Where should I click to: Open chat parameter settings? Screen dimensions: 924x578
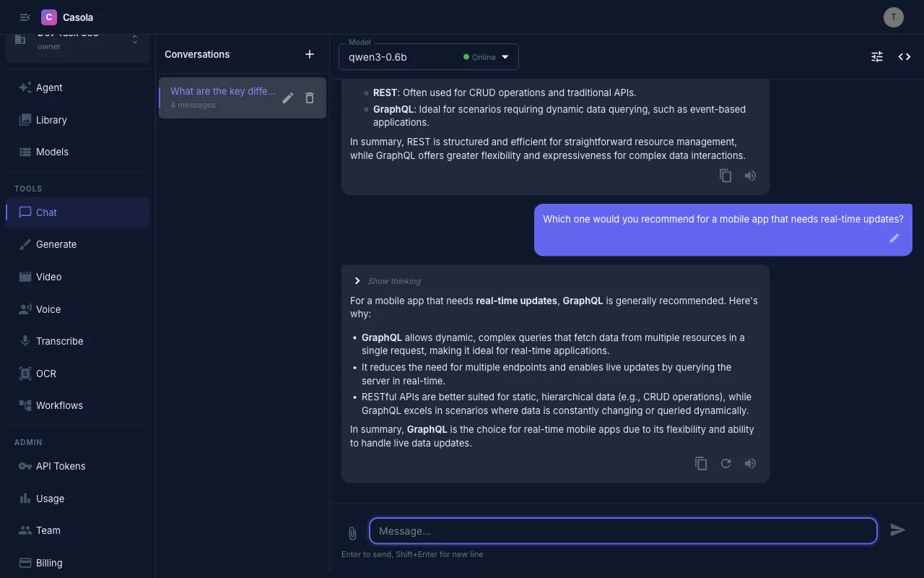click(x=876, y=56)
